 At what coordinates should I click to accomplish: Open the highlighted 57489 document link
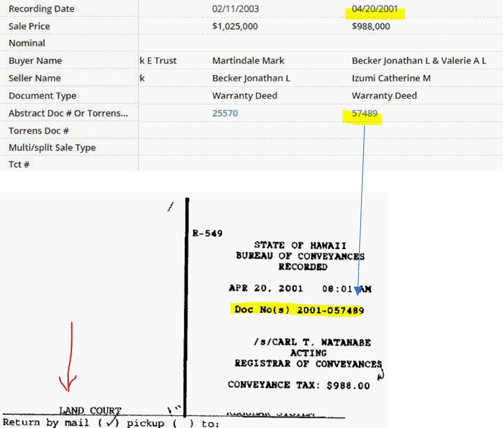364,113
